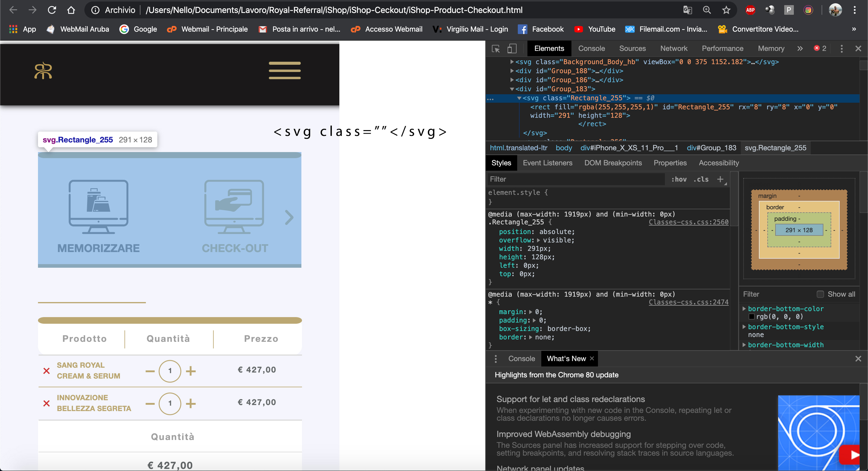Toggle the device toolbar in DevTools

512,48
